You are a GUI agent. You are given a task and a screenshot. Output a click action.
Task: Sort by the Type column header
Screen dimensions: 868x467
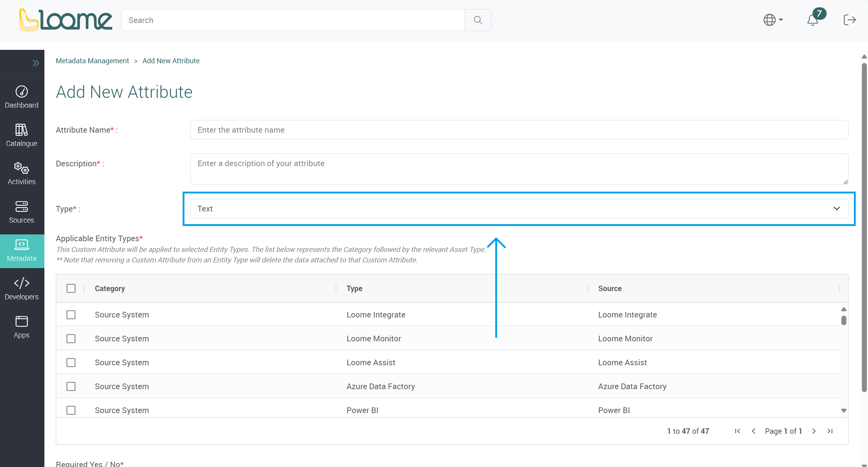(x=355, y=288)
